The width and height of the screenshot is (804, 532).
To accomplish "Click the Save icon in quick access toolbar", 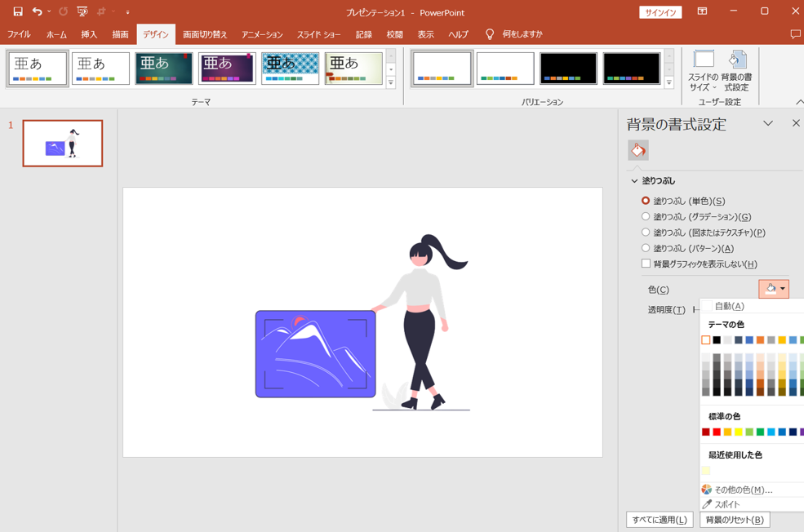I will tap(17, 11).
